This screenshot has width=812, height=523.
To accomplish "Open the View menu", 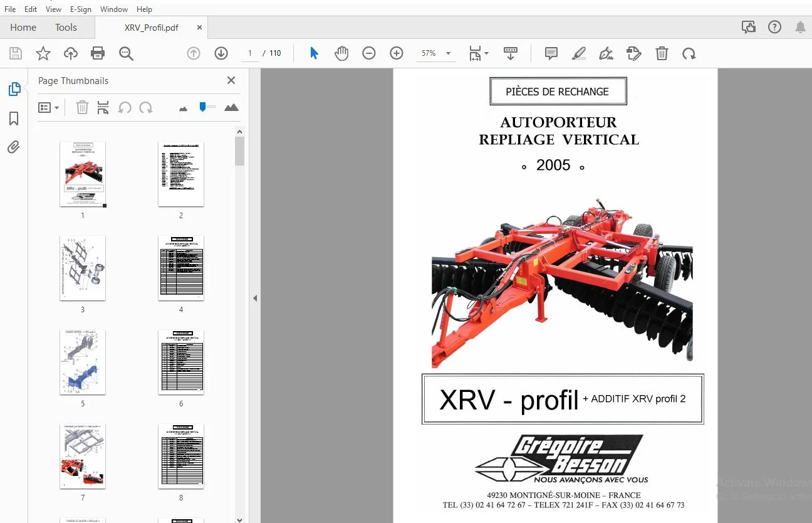I will coord(53,9).
